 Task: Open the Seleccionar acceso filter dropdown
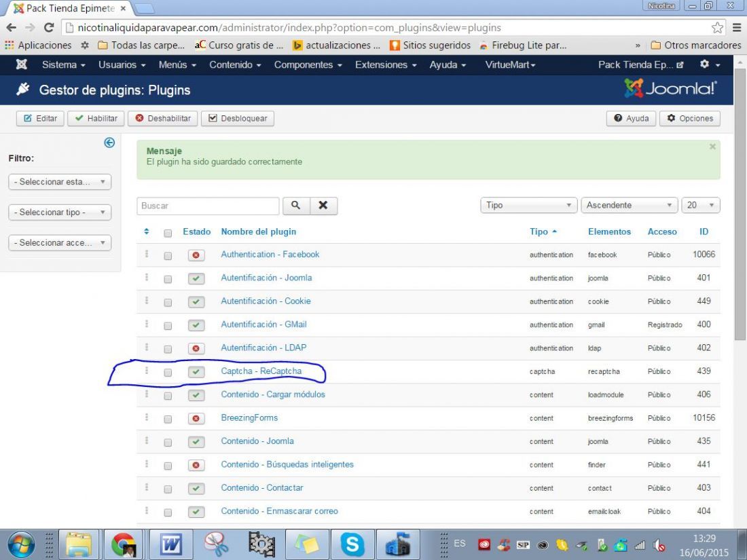60,243
